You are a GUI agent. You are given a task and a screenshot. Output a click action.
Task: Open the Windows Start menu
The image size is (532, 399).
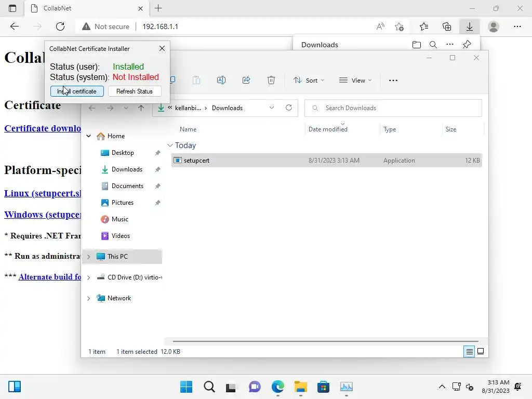186,387
